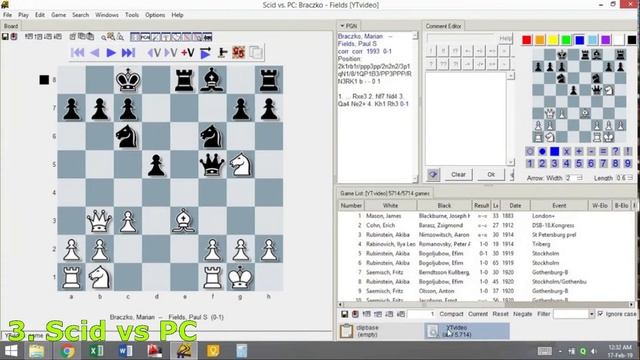Image resolution: width=640 pixels, height=360 pixels.
Task: Select the X mark symbol
Action: click(567, 151)
